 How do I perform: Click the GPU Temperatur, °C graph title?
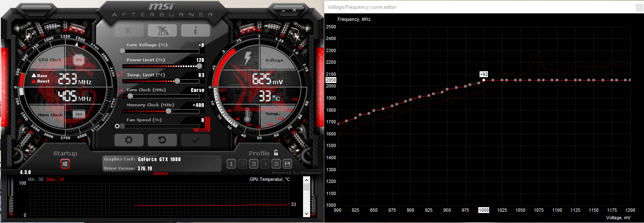pyautogui.click(x=269, y=179)
